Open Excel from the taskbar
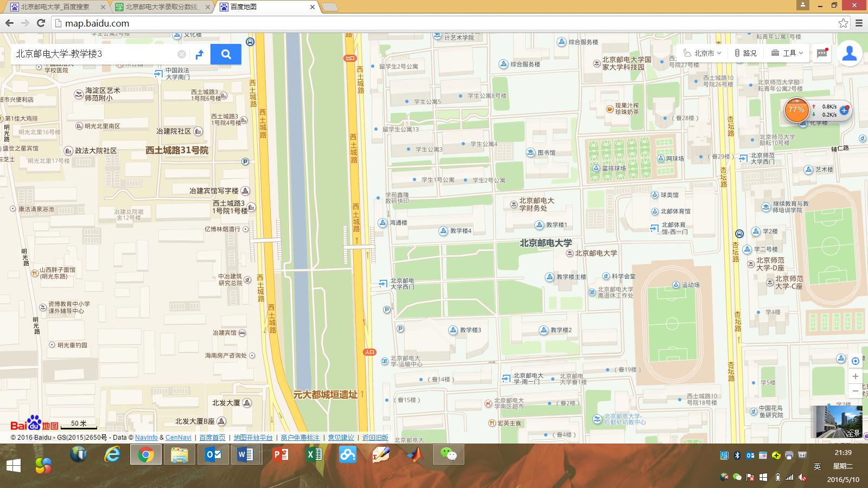 point(314,454)
